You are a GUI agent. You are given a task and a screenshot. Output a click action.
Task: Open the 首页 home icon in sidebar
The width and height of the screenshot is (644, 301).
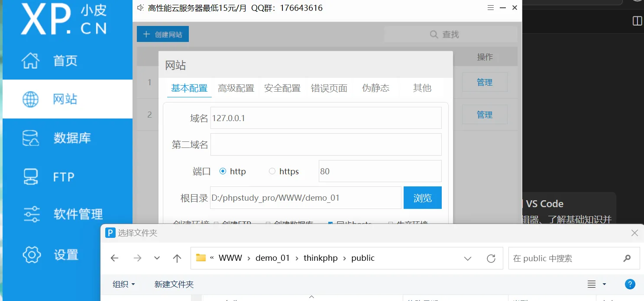(30, 61)
